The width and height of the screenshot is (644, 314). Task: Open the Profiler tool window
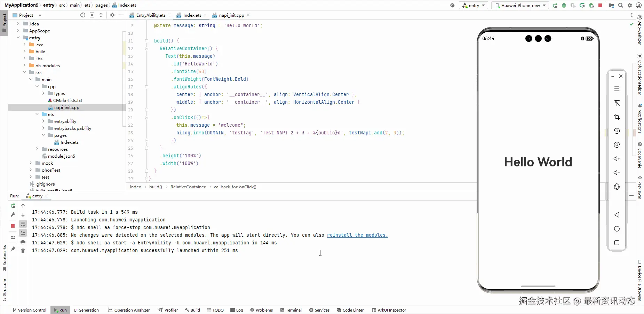coord(168,310)
